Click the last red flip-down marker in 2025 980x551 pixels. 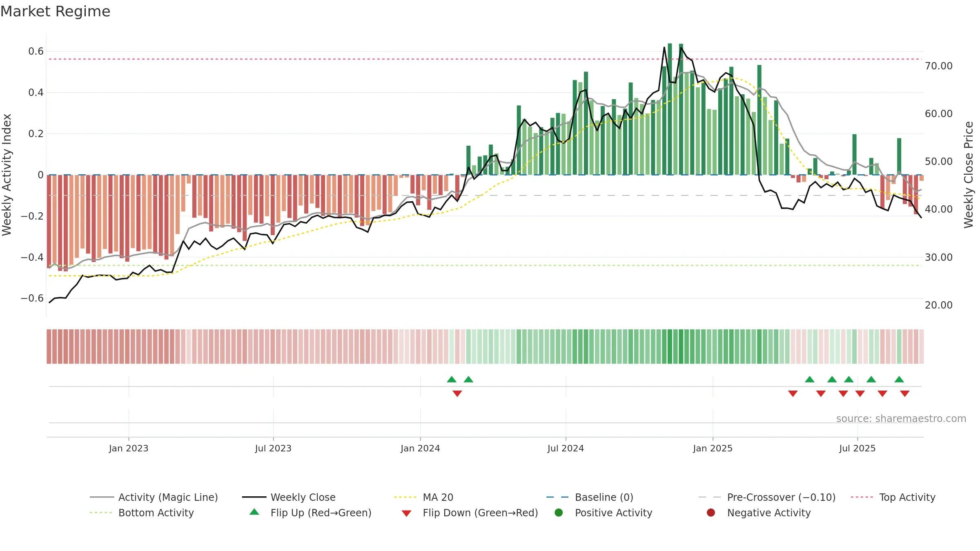point(905,393)
